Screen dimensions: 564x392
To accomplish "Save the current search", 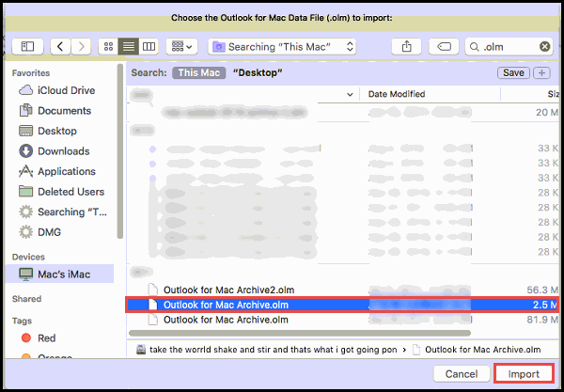I will [x=513, y=72].
